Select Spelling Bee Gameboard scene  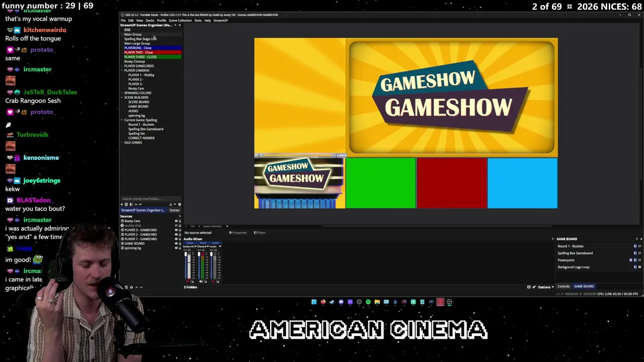[145, 129]
